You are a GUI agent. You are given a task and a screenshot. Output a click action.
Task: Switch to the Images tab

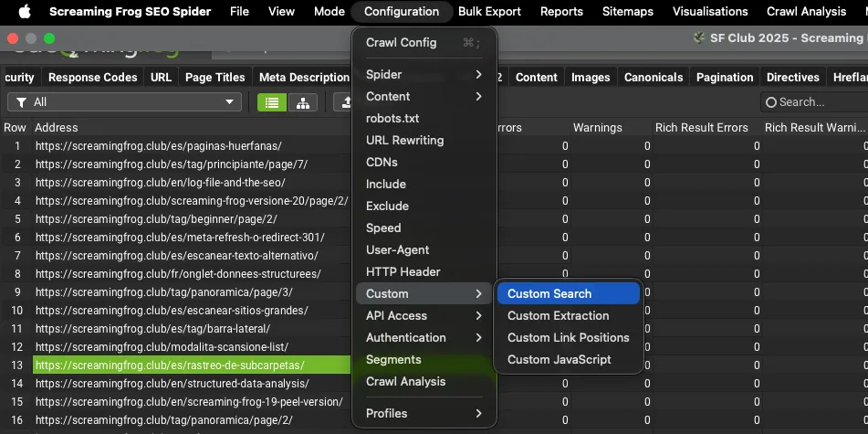pos(591,78)
